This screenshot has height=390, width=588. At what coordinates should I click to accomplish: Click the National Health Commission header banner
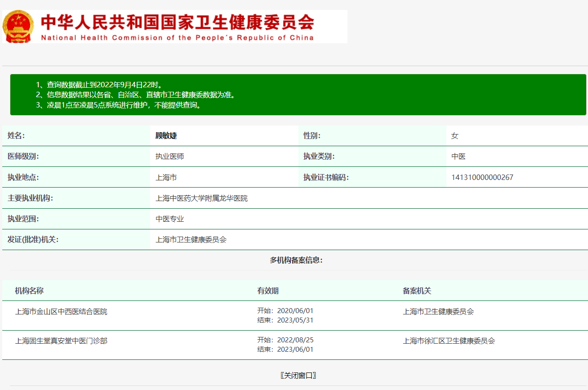(x=175, y=27)
